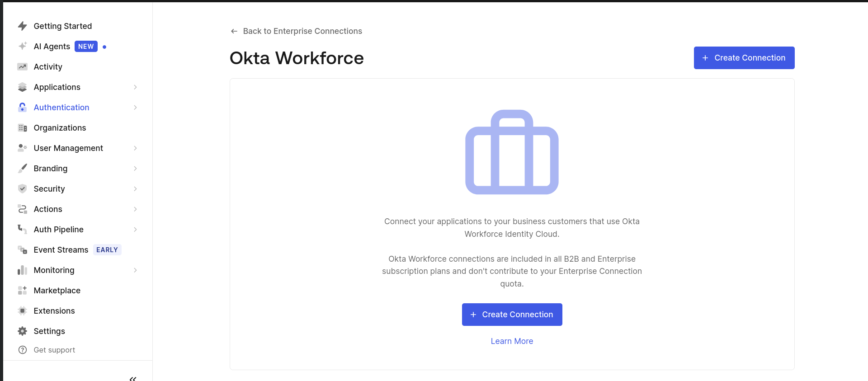Click the Extensions chip icon
The height and width of the screenshot is (381, 868).
pos(22,311)
